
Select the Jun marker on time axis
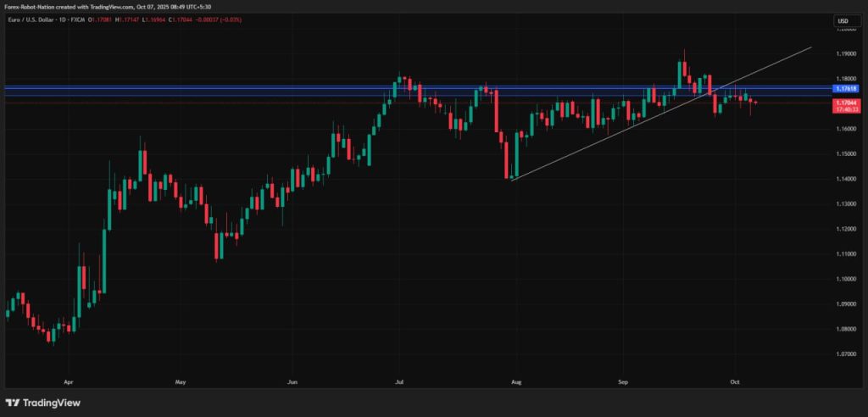[x=291, y=382]
